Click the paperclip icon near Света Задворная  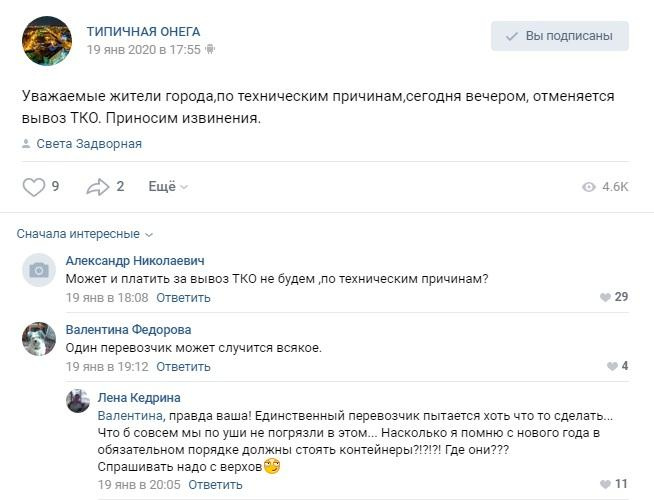point(26,144)
